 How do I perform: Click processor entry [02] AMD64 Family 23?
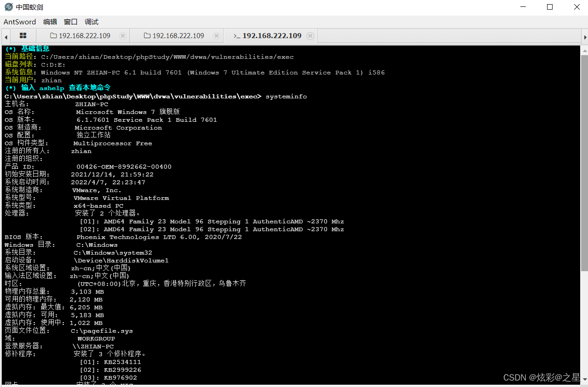[x=212, y=229]
